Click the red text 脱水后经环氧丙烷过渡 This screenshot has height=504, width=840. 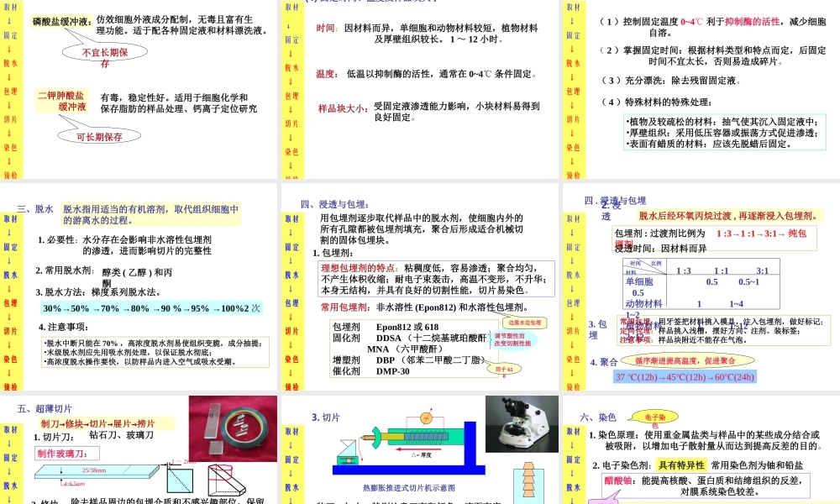[728, 216]
